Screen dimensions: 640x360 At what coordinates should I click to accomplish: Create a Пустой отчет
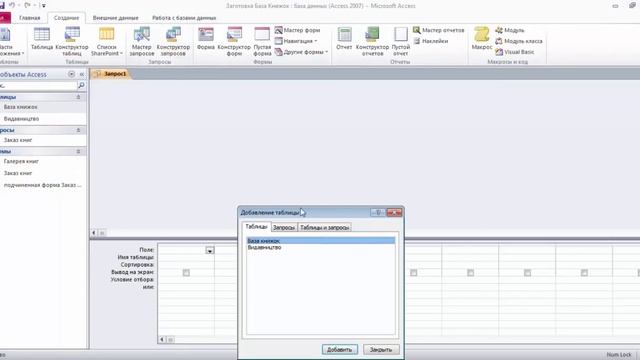click(400, 41)
